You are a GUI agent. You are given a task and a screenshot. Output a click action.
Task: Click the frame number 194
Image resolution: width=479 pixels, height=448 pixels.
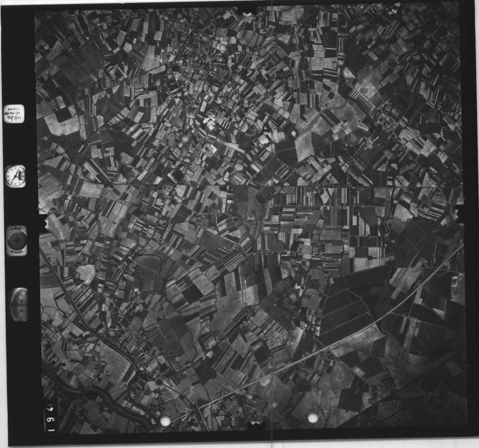51,416
